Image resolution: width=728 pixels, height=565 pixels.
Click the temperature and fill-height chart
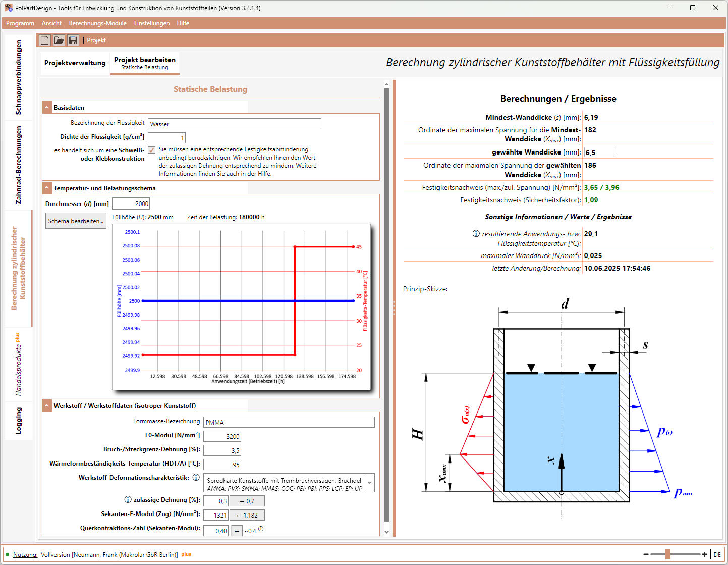[x=242, y=307]
